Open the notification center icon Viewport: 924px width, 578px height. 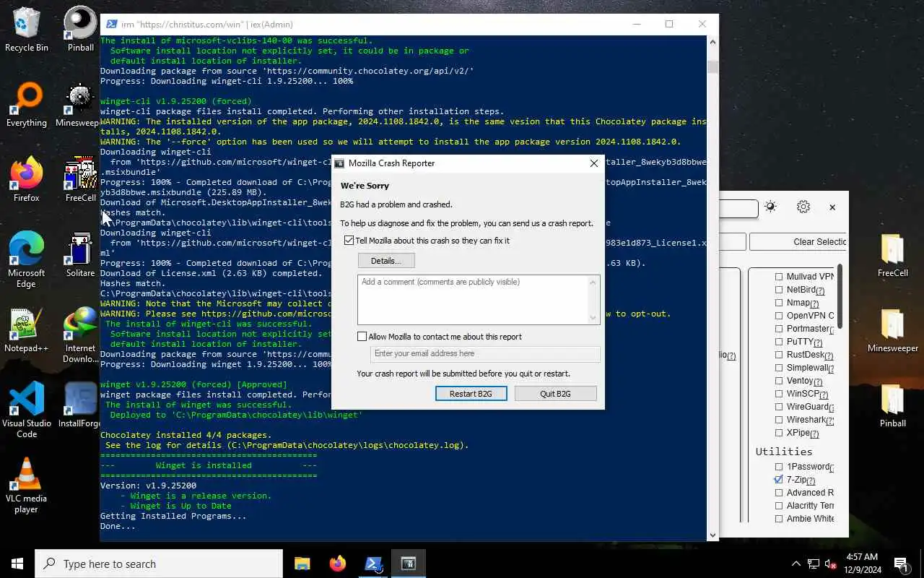pyautogui.click(x=901, y=564)
